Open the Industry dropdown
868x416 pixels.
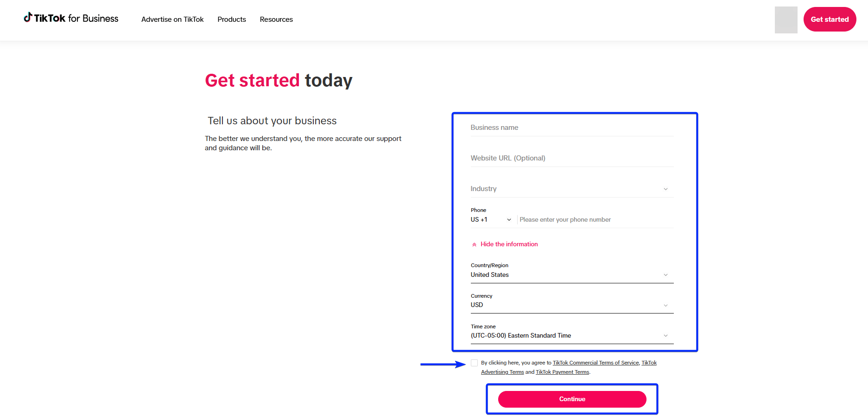[565, 189]
